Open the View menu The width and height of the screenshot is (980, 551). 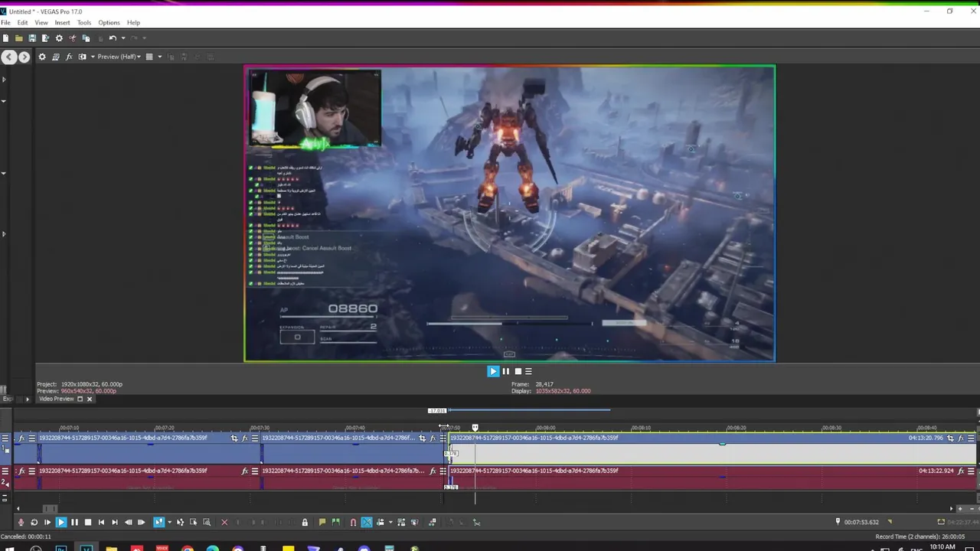tap(41, 23)
